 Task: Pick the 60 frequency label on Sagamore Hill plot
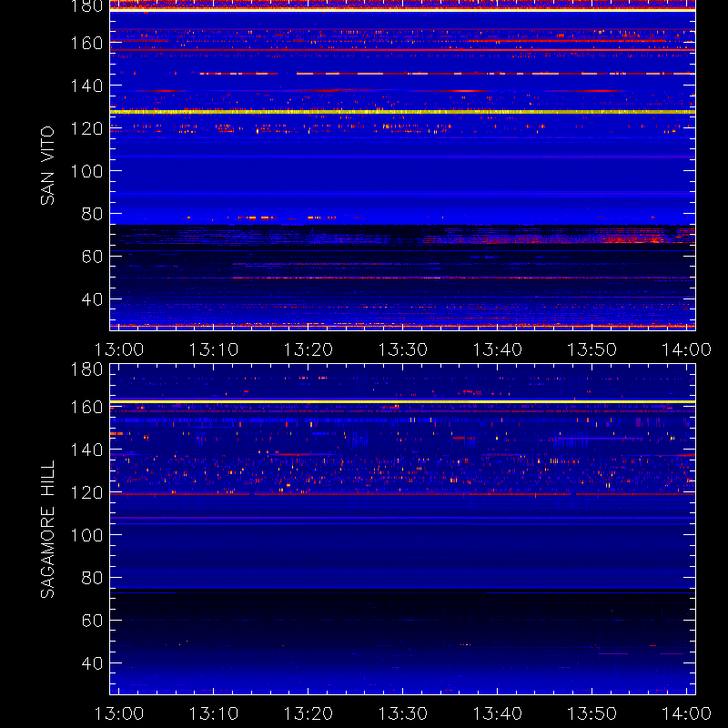92,621
